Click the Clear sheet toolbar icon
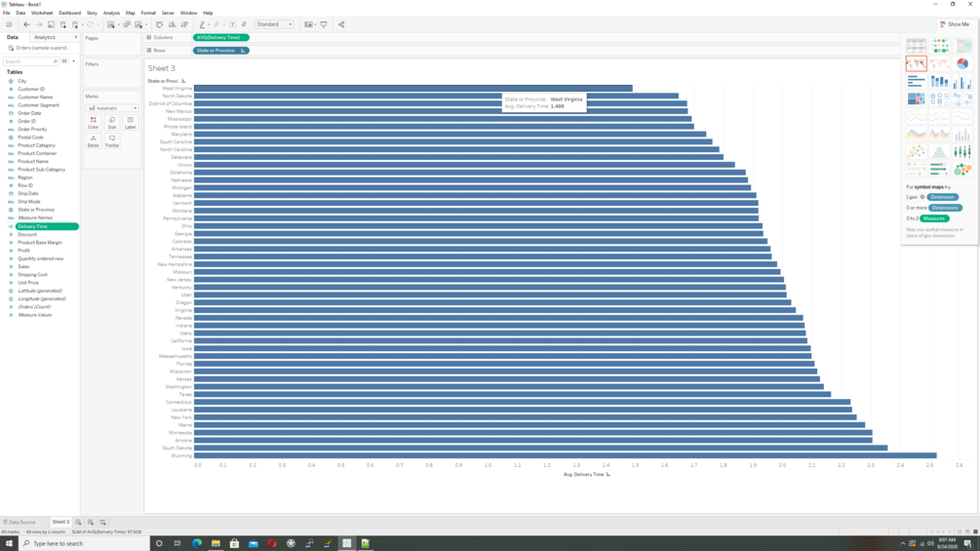 (138, 24)
